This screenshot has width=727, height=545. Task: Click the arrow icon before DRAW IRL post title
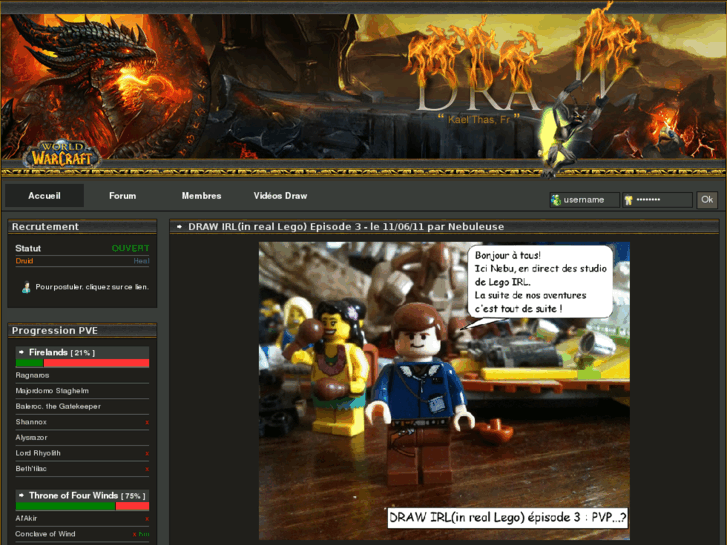(x=179, y=227)
